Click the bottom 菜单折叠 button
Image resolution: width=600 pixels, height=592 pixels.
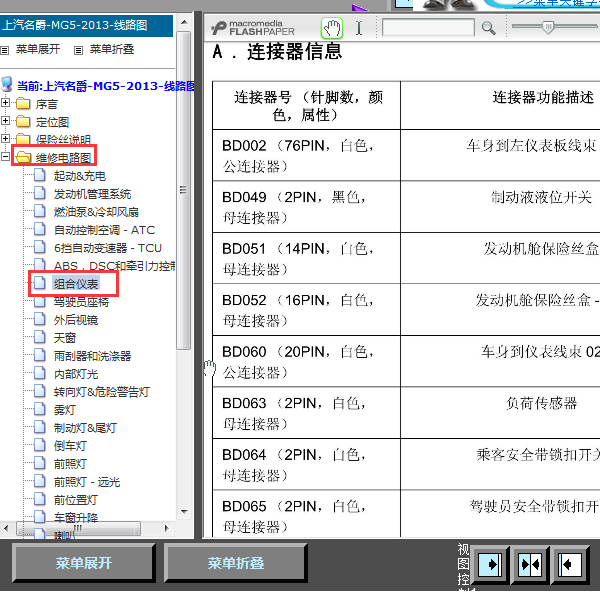click(236, 563)
